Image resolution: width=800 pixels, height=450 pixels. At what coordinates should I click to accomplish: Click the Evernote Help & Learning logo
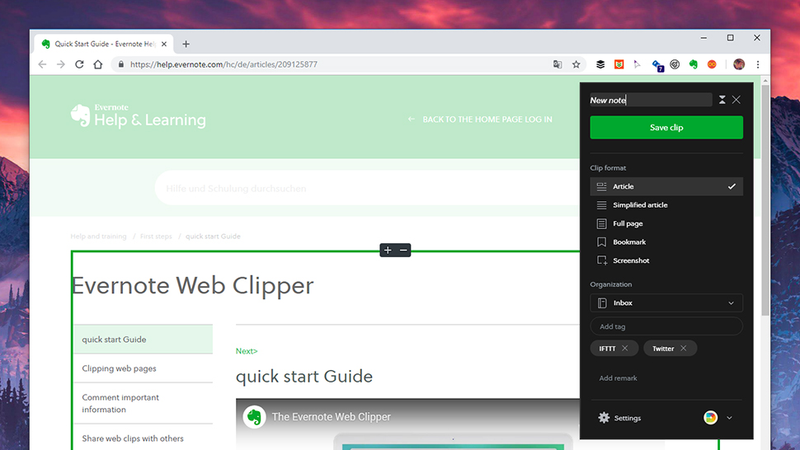coord(138,116)
